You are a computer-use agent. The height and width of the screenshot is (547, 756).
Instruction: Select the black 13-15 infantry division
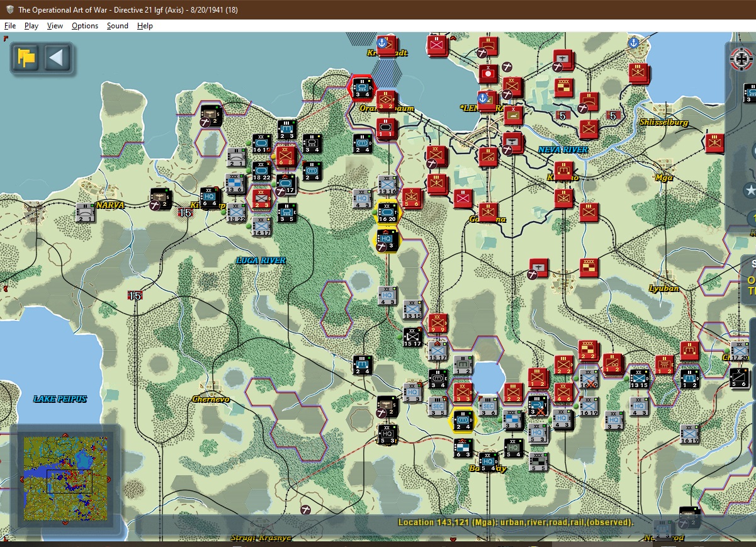coord(639,378)
